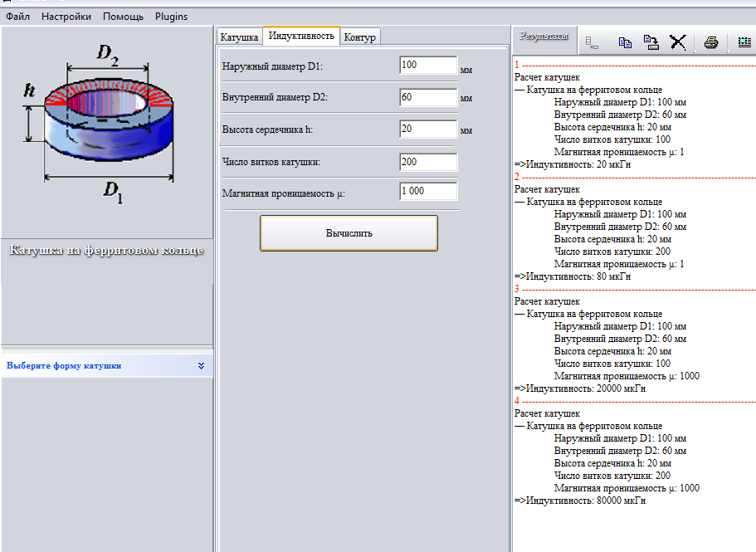Click the Наружный диаметр D1 input field

point(427,66)
